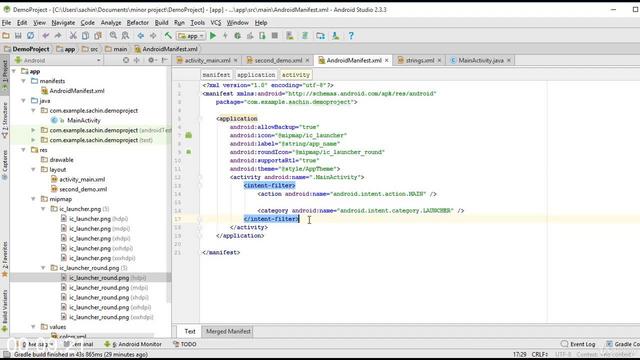Expand the com.example.sachin.demoproject (test) package
The height and width of the screenshot is (360, 640).
[x=33, y=140]
